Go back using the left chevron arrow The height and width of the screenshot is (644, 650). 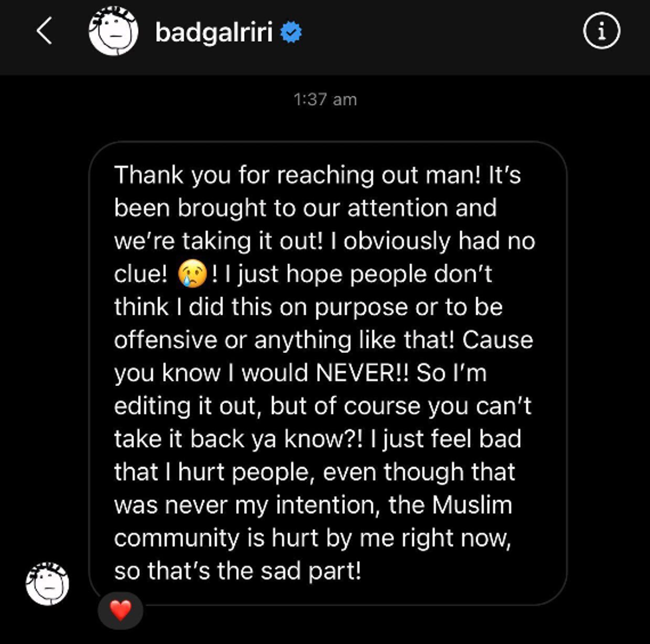click(44, 31)
